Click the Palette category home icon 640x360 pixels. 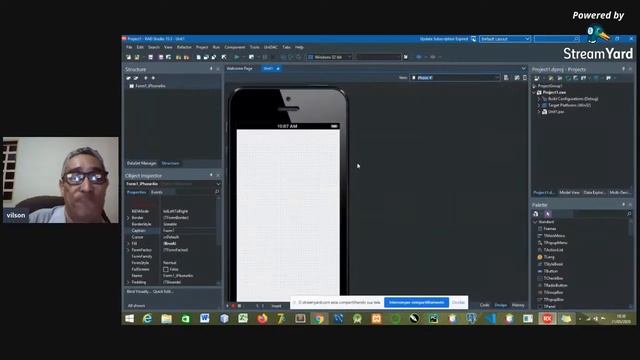pos(536,214)
